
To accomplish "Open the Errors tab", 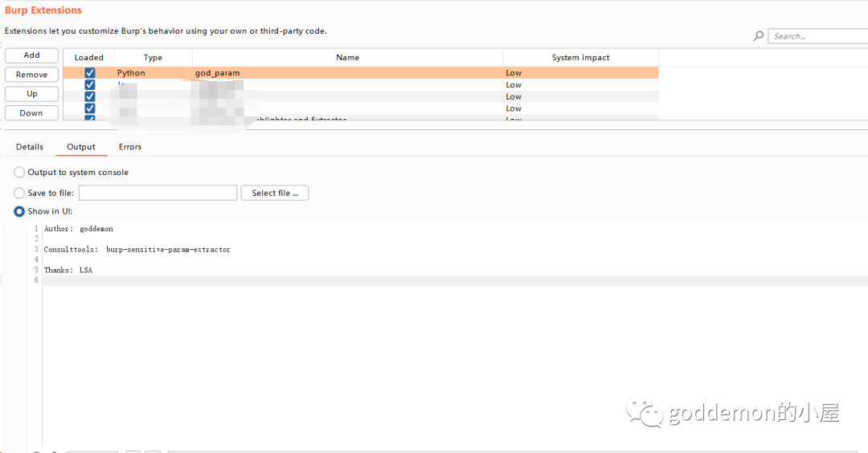I will point(130,146).
